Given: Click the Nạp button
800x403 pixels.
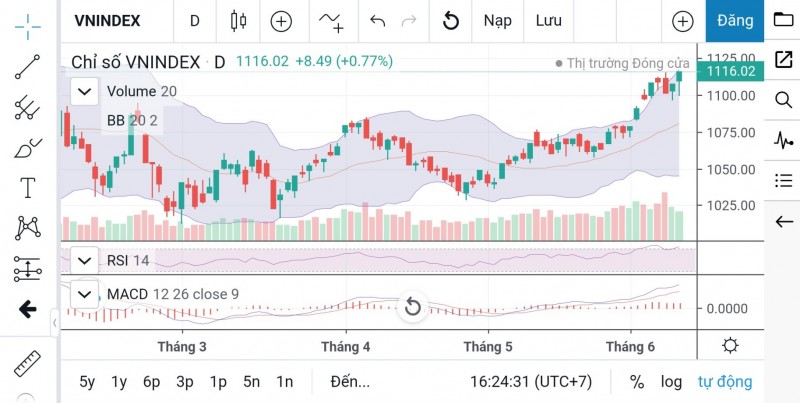Looking at the screenshot, I should [x=497, y=21].
